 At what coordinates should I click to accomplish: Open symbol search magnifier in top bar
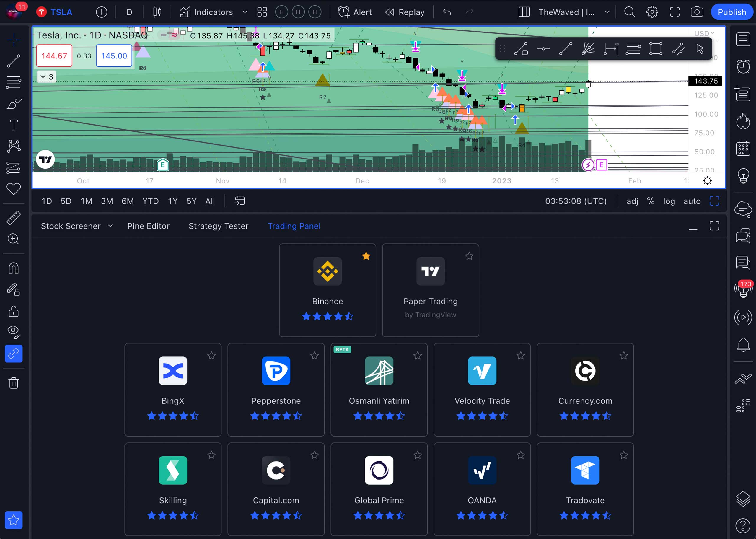coord(630,12)
